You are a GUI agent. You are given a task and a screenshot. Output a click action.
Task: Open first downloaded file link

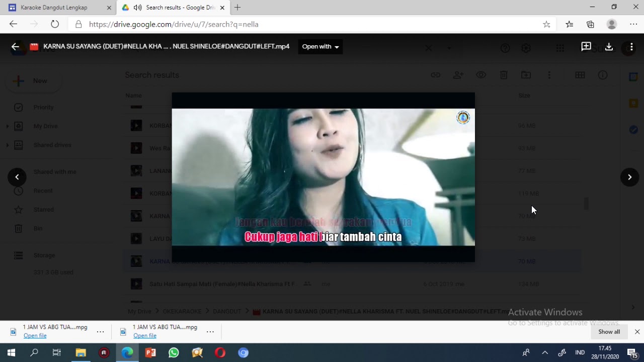[x=35, y=335]
